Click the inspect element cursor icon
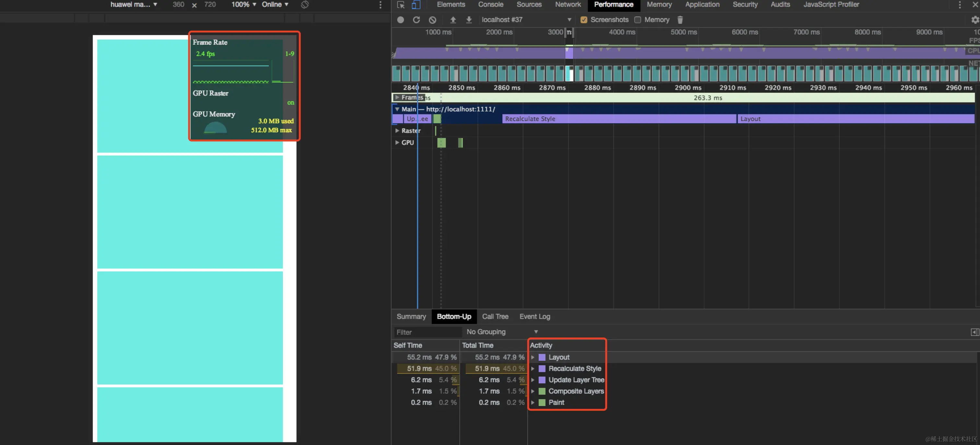Image resolution: width=980 pixels, height=445 pixels. (401, 5)
